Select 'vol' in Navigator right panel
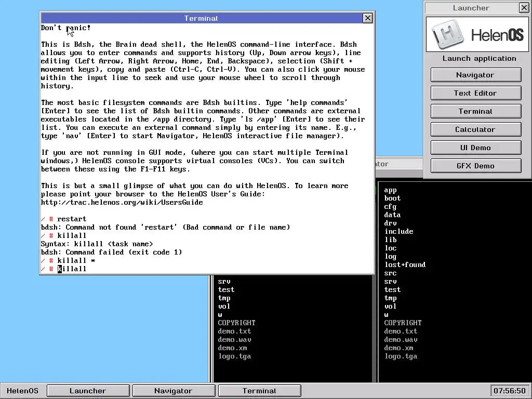This screenshot has width=532, height=399. click(390, 307)
